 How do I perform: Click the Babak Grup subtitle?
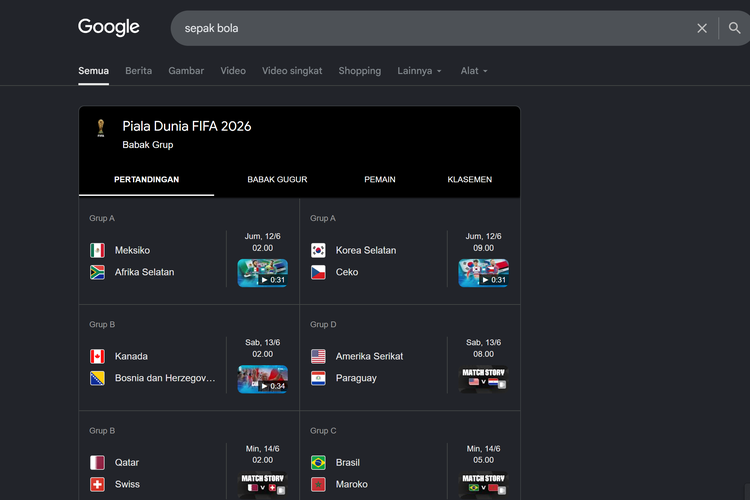[x=148, y=145]
